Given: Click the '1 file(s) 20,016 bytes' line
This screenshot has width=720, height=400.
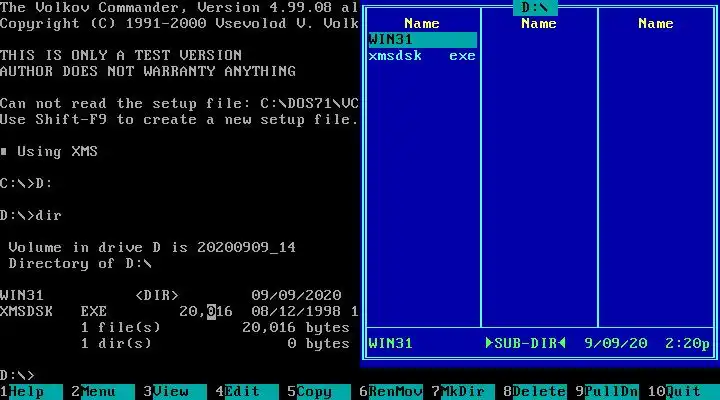Looking at the screenshot, I should pos(215,327).
